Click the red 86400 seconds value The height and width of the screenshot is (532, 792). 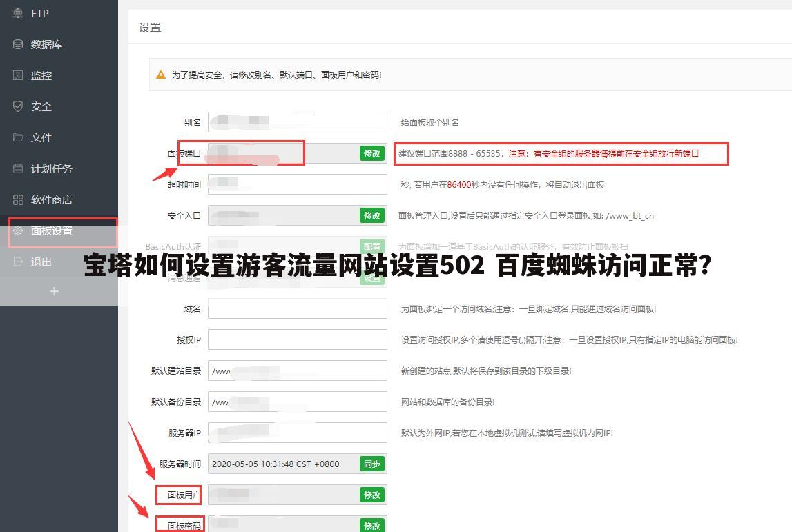point(459,185)
